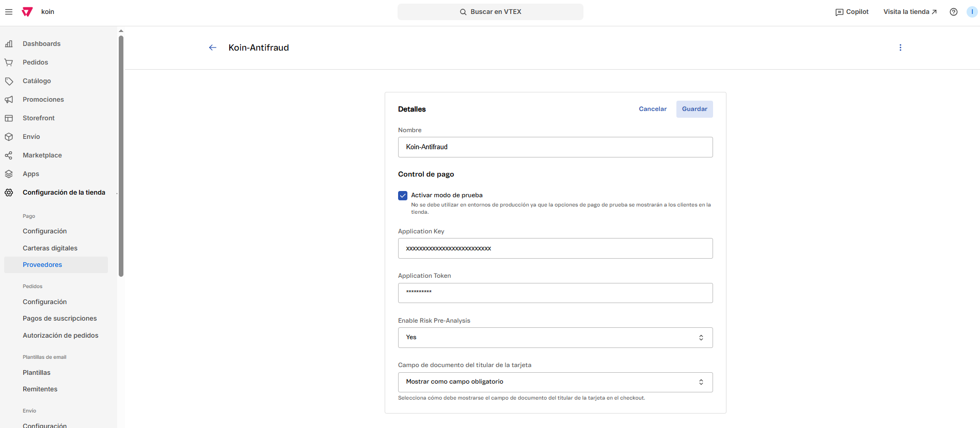Viewport: 980px width, 428px height.
Task: Select Proveedores in sidebar
Action: click(x=56, y=265)
